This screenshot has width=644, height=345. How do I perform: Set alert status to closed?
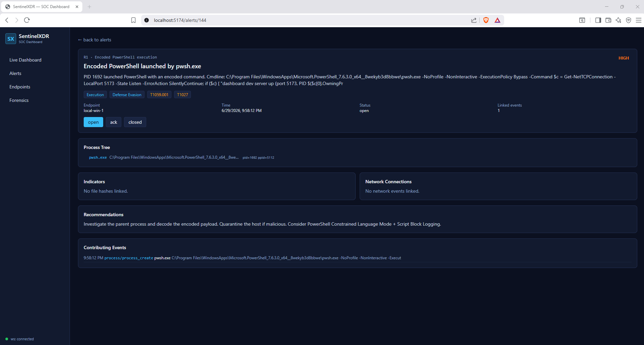pyautogui.click(x=135, y=122)
